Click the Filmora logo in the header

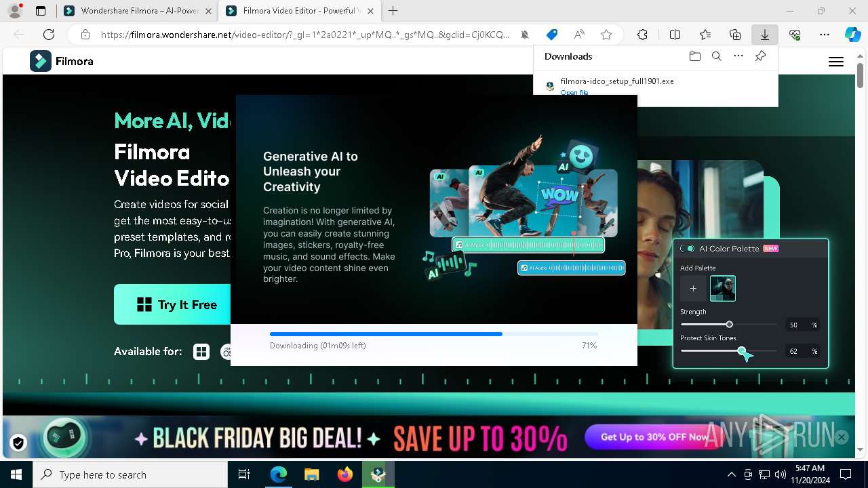pyautogui.click(x=62, y=61)
